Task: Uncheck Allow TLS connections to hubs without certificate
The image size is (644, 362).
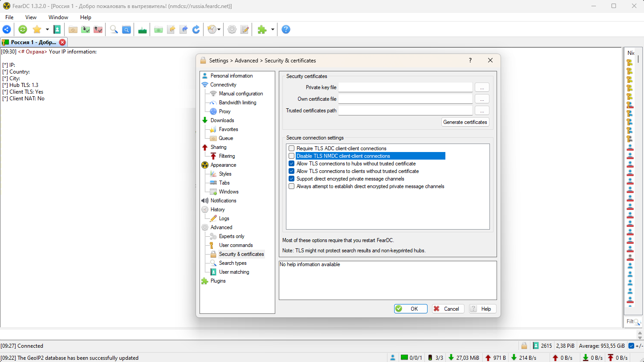Action: tap(291, 164)
